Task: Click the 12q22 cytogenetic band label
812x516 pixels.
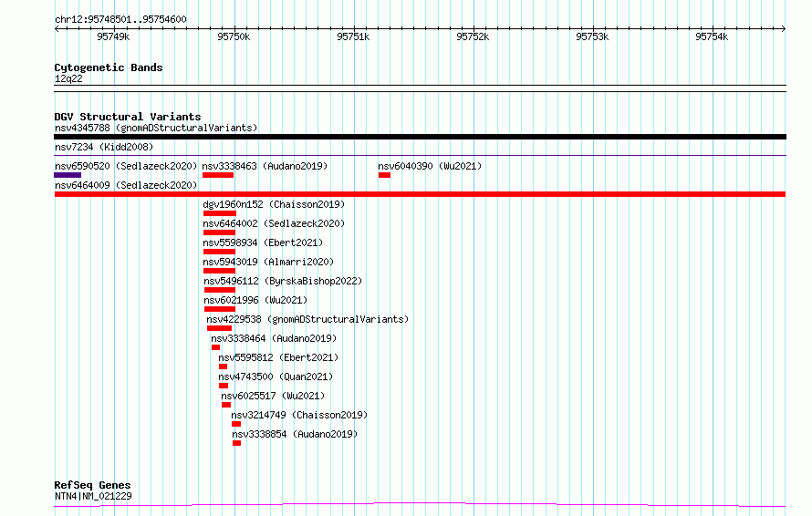Action: click(x=68, y=78)
